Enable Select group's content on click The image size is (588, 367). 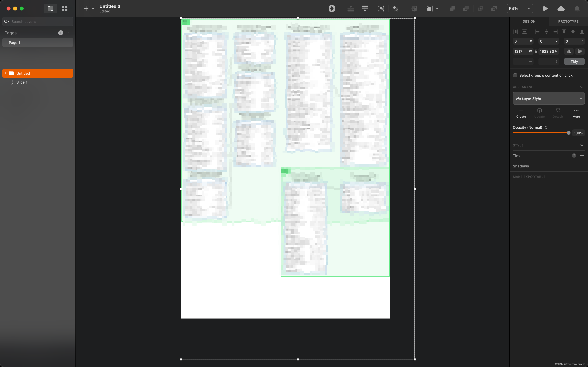tap(515, 76)
